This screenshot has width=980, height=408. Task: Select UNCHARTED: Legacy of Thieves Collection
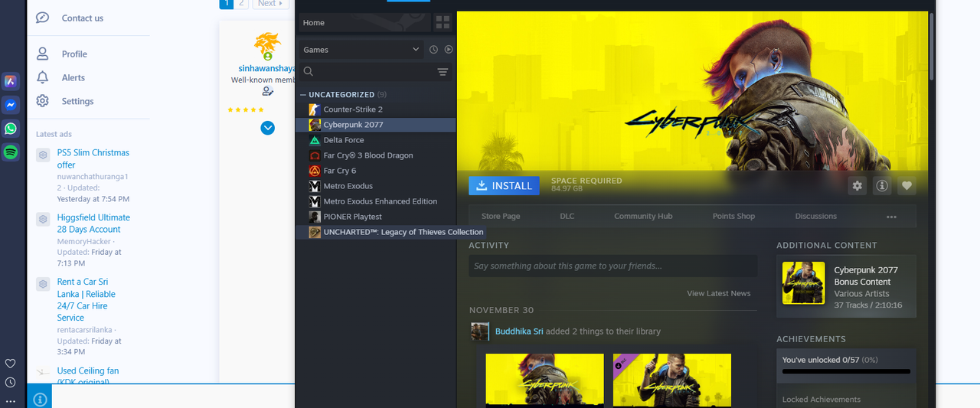(390, 232)
